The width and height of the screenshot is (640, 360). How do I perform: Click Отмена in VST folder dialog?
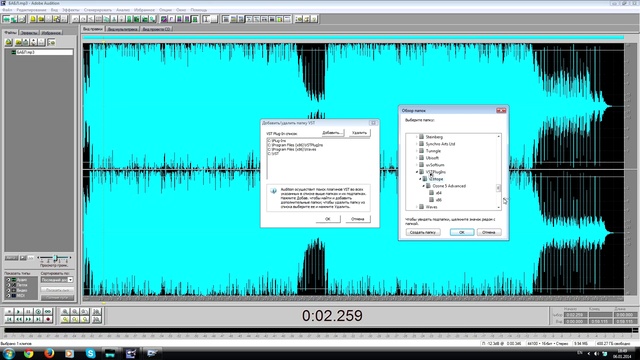pyautogui.click(x=358, y=219)
